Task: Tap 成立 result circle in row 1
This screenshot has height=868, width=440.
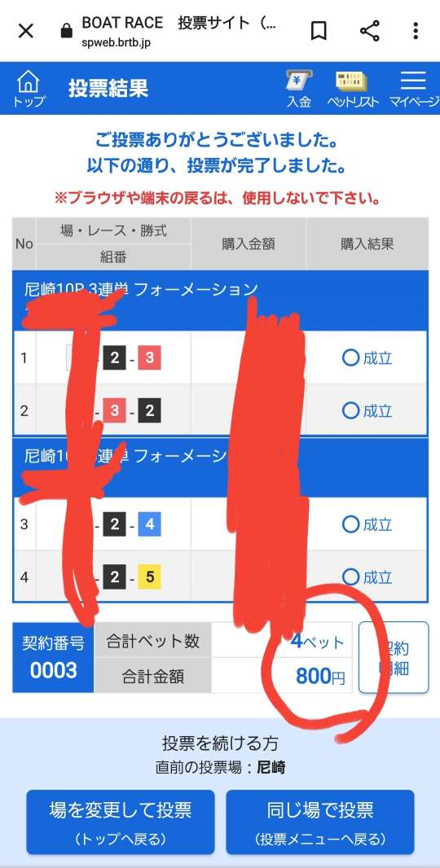Action: coord(367,358)
